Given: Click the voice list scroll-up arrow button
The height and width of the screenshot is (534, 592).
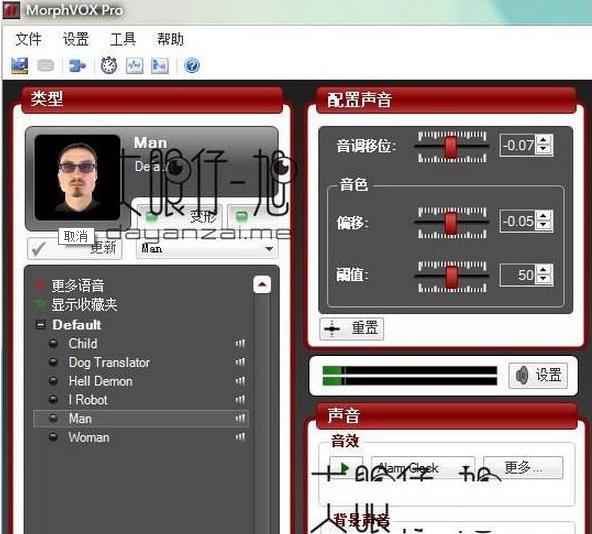Looking at the screenshot, I should (x=262, y=284).
